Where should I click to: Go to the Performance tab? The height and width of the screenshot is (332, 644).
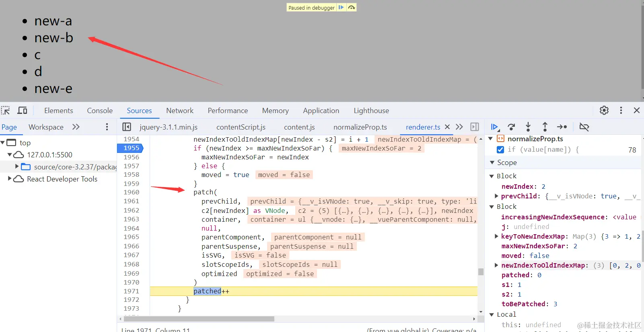point(228,110)
